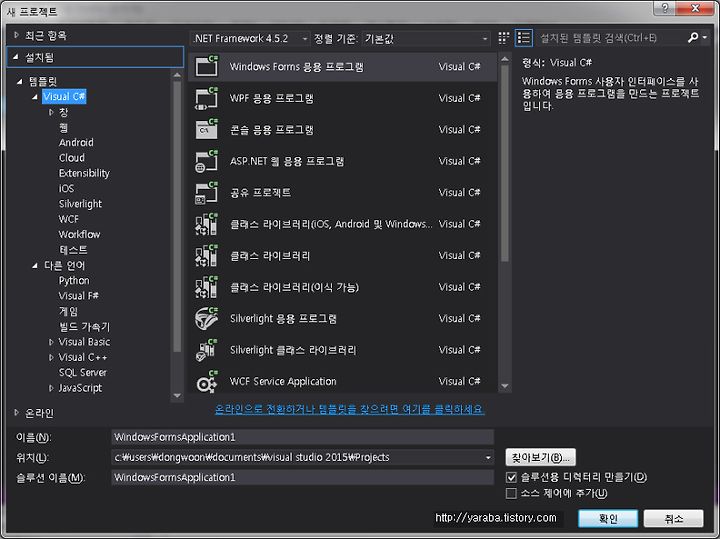720x539 pixels.
Task: Select the WCF tree category
Action: tap(68, 219)
